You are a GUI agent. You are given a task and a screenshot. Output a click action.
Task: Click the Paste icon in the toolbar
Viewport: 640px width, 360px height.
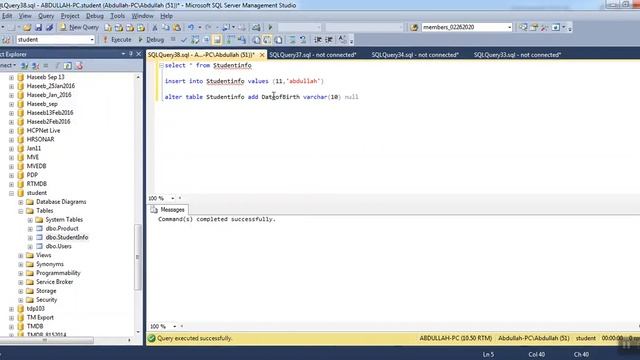click(177, 27)
